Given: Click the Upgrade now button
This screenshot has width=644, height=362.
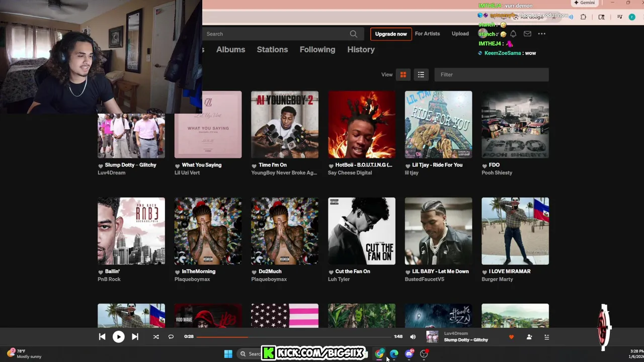Looking at the screenshot, I should [391, 34].
